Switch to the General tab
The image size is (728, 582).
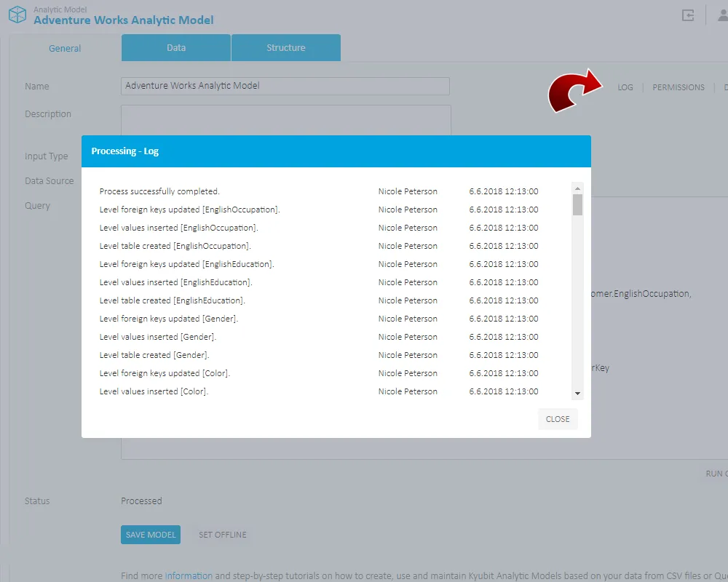[65, 48]
